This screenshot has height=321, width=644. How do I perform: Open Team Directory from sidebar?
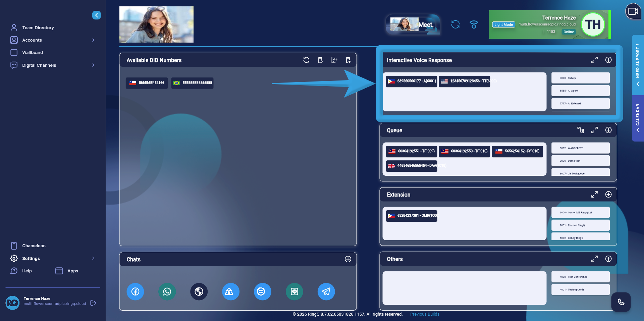point(38,28)
